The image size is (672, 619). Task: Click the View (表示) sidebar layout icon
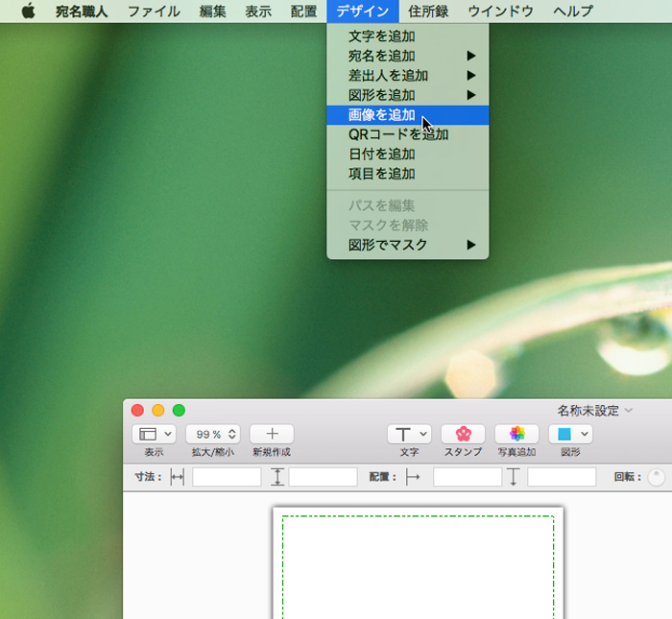tap(154, 434)
